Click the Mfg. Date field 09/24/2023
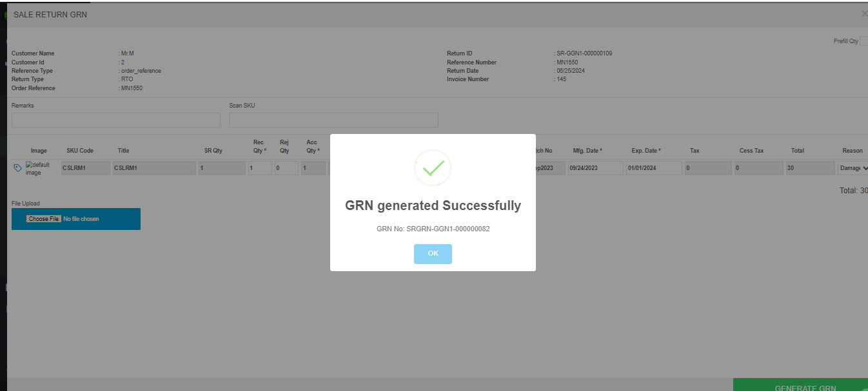This screenshot has width=868, height=391. click(595, 168)
